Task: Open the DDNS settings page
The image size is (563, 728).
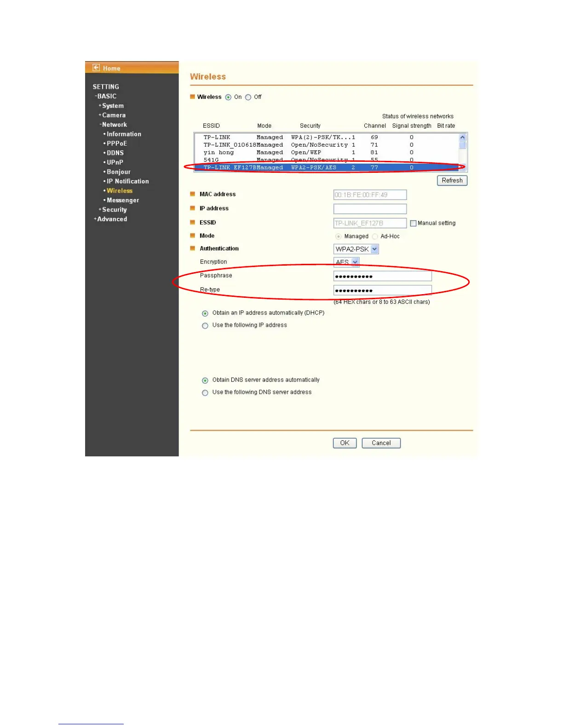Action: pyautogui.click(x=115, y=153)
